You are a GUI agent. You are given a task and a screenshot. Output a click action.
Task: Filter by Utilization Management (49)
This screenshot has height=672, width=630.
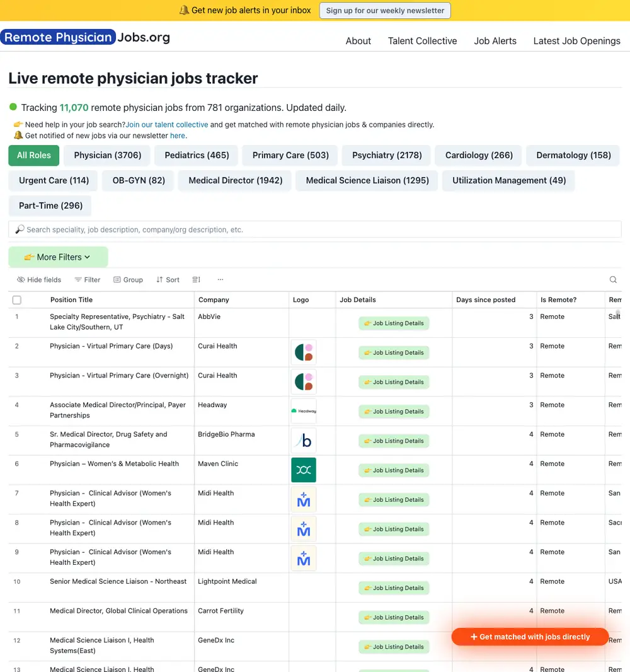tap(509, 180)
